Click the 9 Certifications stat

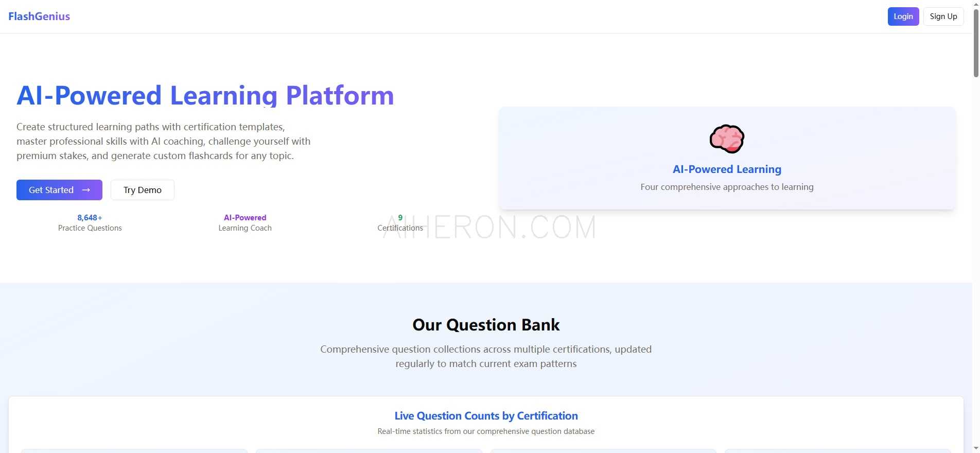click(x=400, y=223)
